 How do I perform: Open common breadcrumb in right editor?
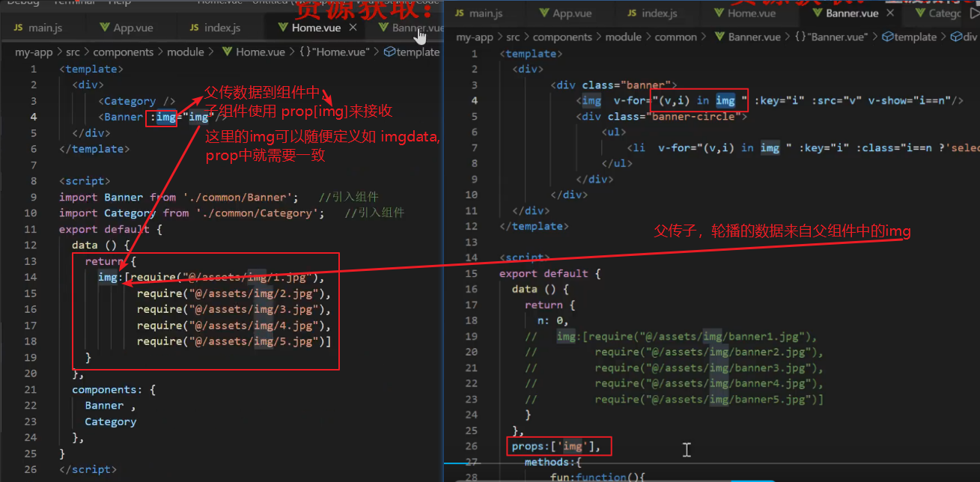[x=675, y=37]
